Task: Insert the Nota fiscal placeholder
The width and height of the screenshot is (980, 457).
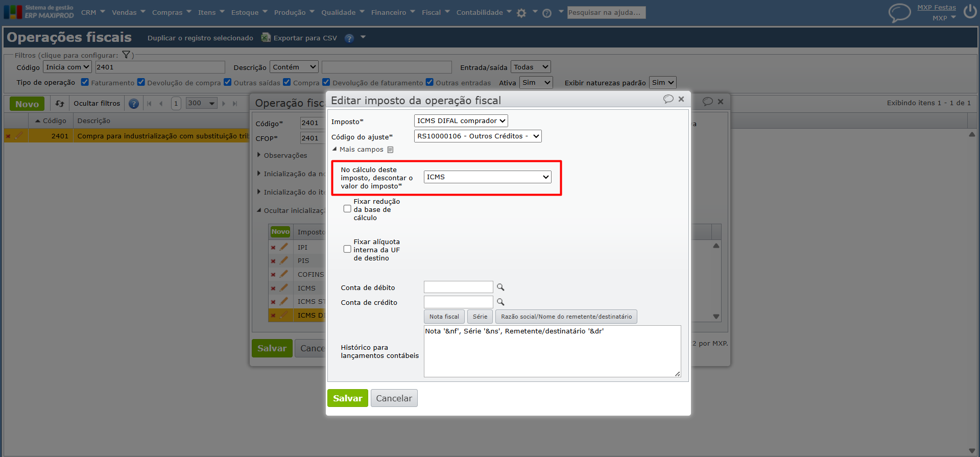Action: (444, 317)
